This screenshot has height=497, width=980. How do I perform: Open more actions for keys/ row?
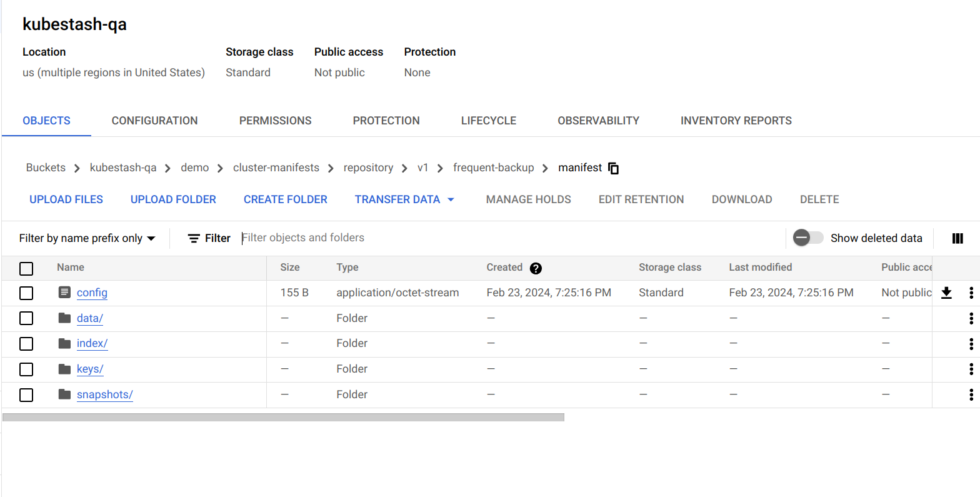tap(971, 369)
